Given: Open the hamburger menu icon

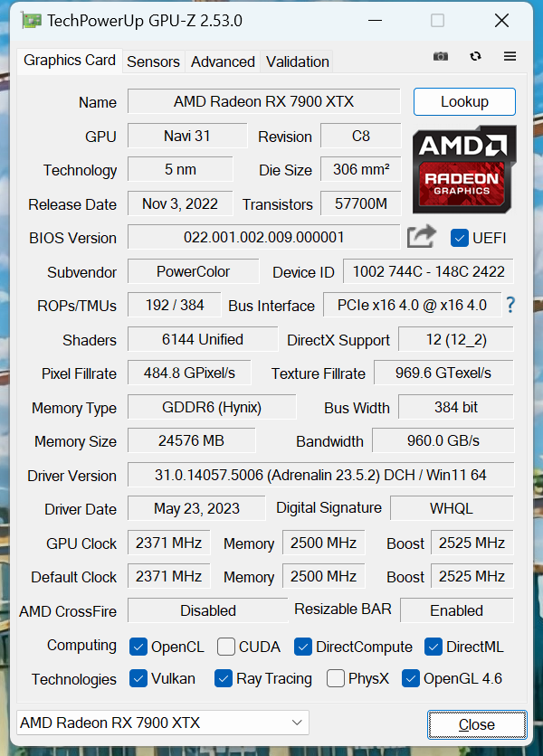Looking at the screenshot, I should 510,56.
